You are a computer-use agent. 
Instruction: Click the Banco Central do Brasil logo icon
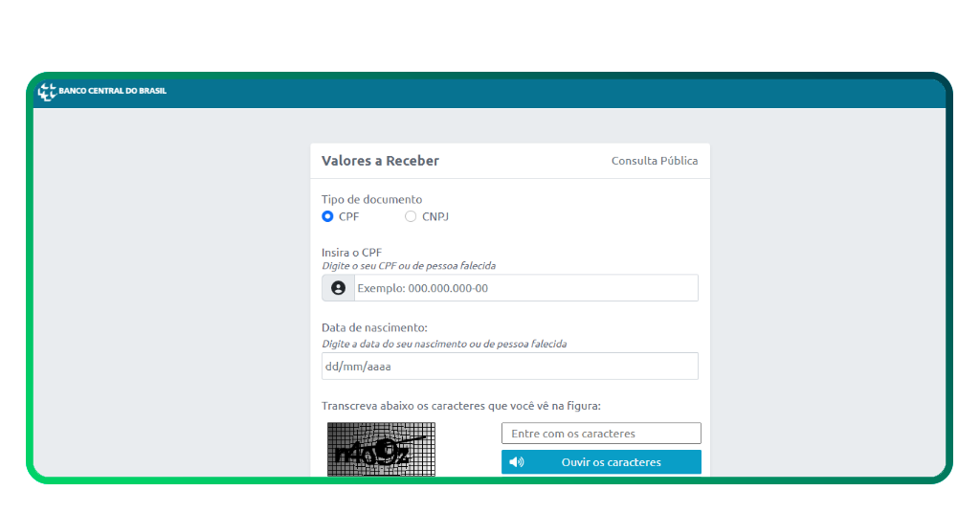click(x=46, y=92)
